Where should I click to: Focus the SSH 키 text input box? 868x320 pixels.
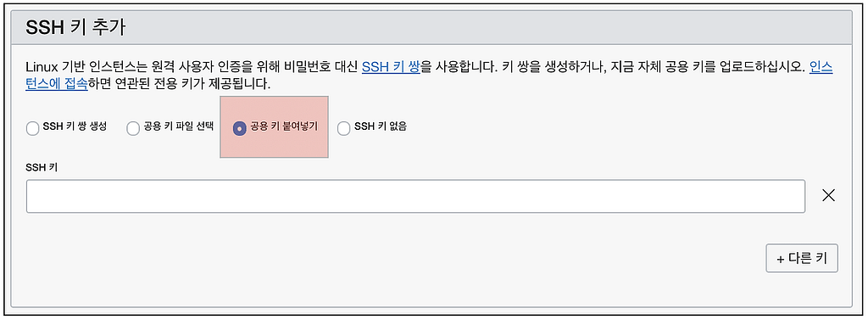(415, 196)
